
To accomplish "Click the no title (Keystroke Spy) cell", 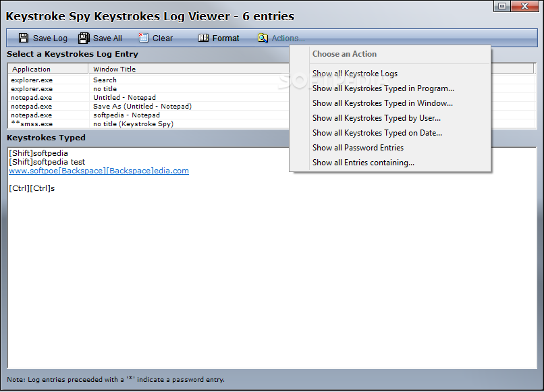I will pyautogui.click(x=133, y=124).
